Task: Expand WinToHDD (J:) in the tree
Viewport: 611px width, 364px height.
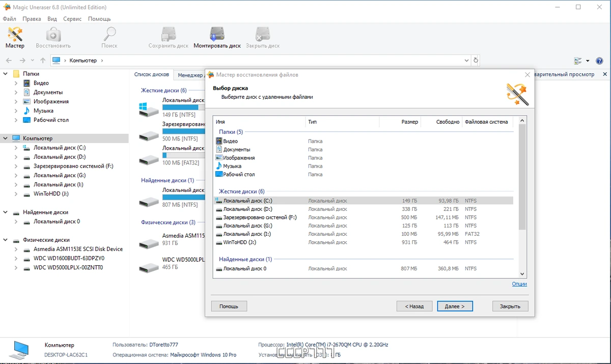Action: point(16,194)
